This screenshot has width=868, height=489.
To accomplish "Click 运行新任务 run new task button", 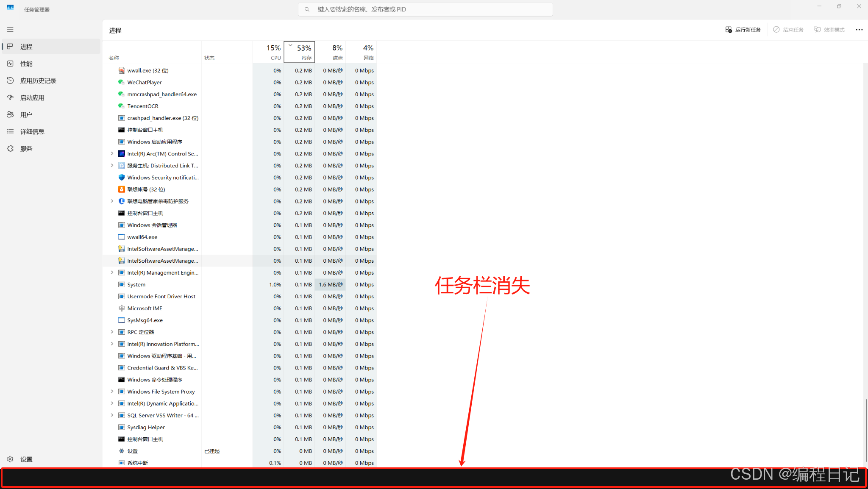I will [743, 30].
